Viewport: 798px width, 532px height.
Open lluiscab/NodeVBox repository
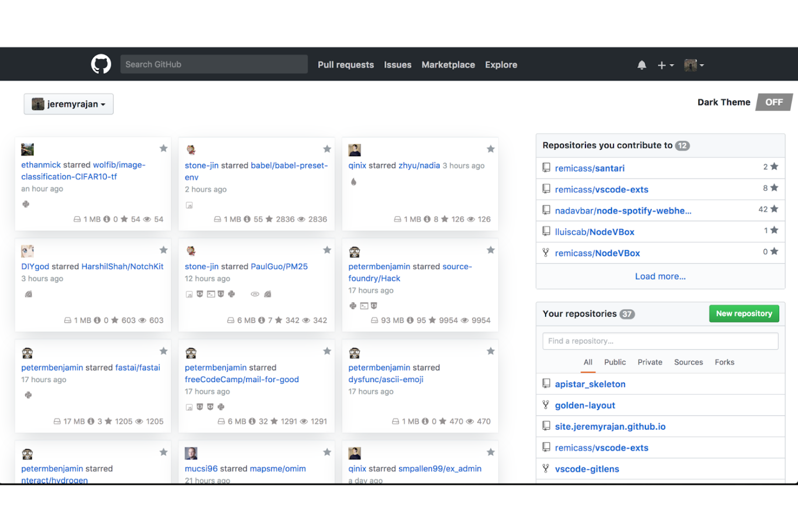pos(595,232)
